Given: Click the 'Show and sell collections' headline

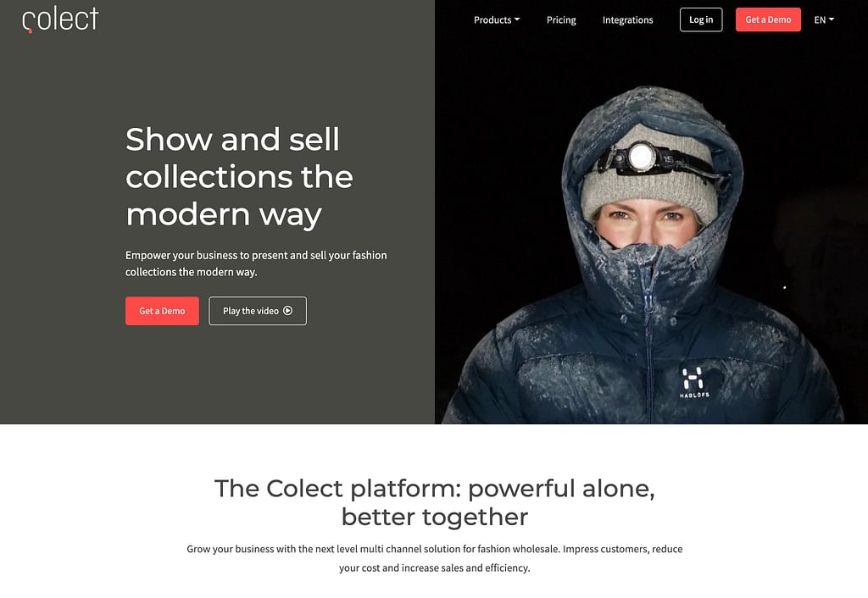Looking at the screenshot, I should (x=239, y=176).
